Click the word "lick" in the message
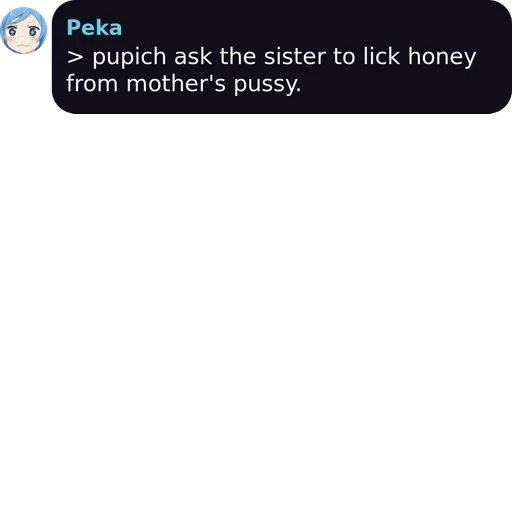512x512 pixels. coord(381,56)
